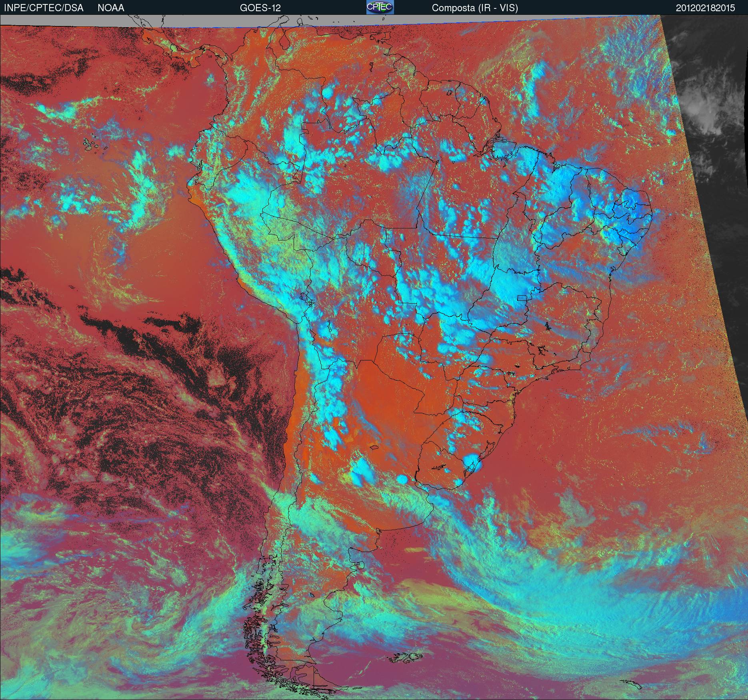The height and width of the screenshot is (700, 748).
Task: Click the timestamp 201202182015
Action: click(706, 8)
